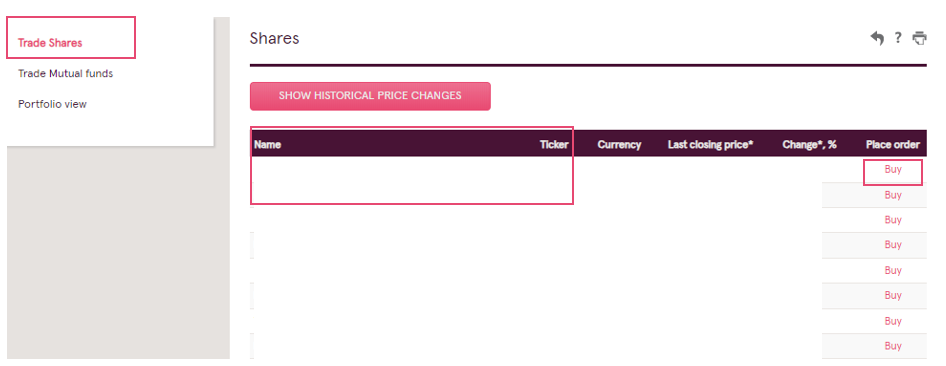Select Trade Mutual funds menu item
This screenshot has height=366, width=946.
coord(65,74)
